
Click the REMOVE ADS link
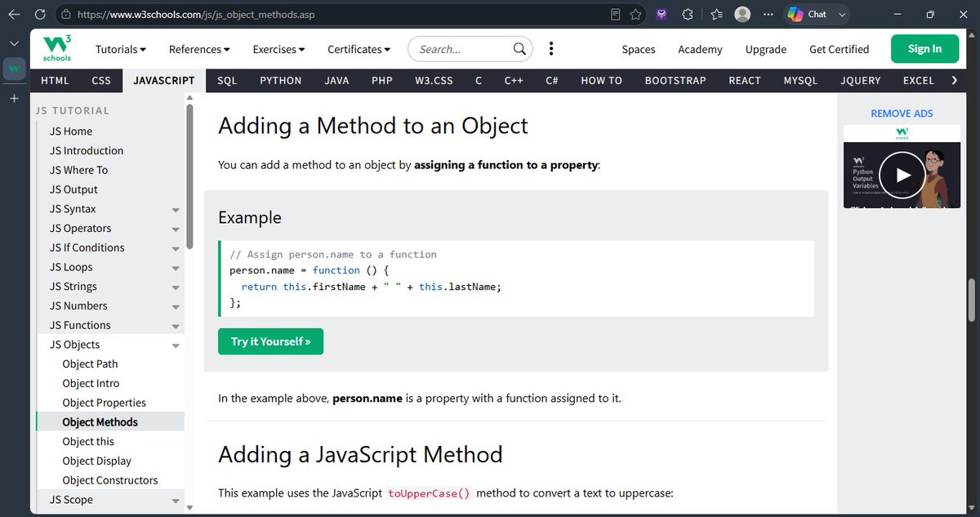pyautogui.click(x=902, y=114)
